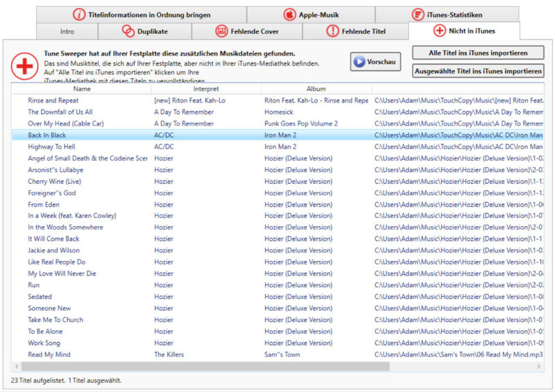Viewport: 555px width, 392px height.
Task: Go to the Intro tab
Action: click(67, 31)
